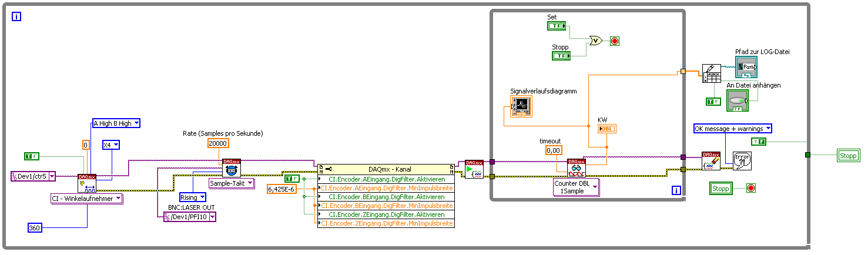Select the An Datei anhängen boolean terminal

point(738,101)
